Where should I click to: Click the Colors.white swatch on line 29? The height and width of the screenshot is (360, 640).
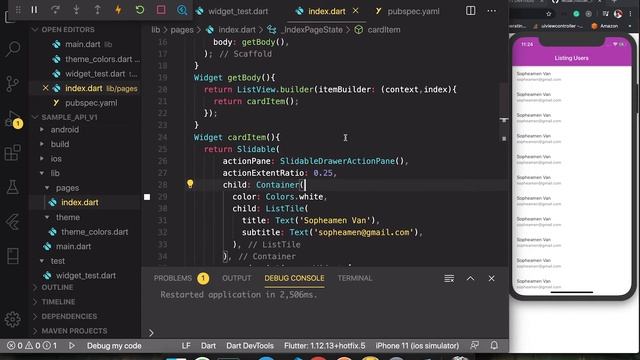tap(147, 197)
